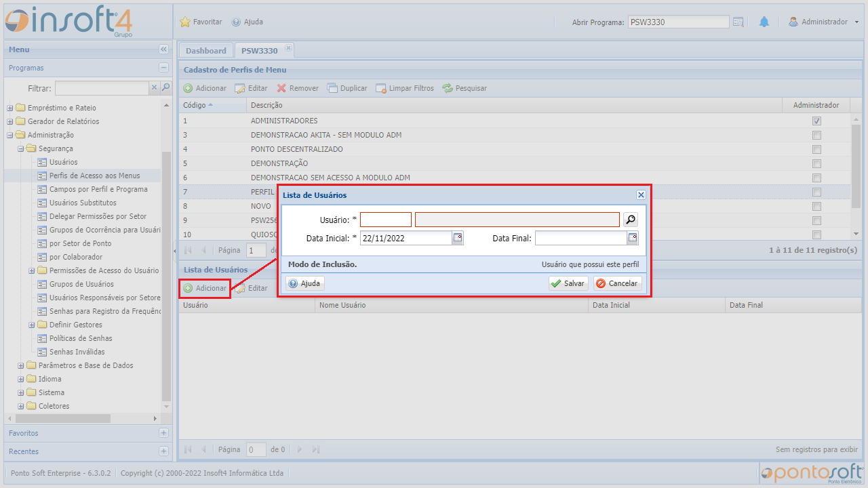The width and height of the screenshot is (868, 488).
Task: Check Administrador box for DEMONSTRAÇÃO row
Action: point(816,163)
